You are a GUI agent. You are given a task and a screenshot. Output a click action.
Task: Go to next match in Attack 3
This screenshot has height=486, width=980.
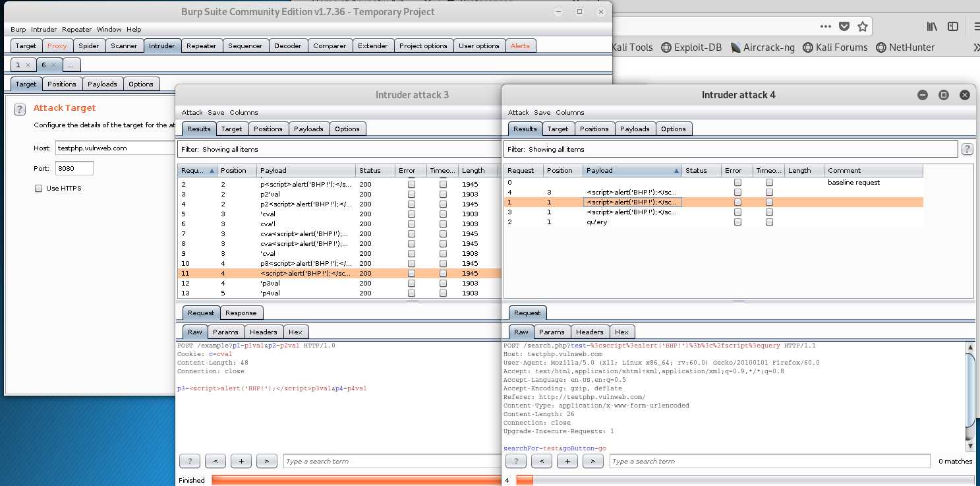pos(267,461)
